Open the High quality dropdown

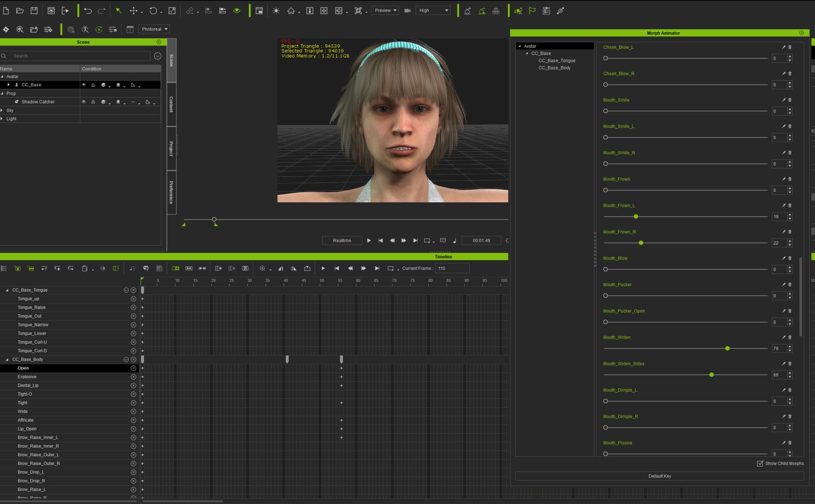(433, 11)
